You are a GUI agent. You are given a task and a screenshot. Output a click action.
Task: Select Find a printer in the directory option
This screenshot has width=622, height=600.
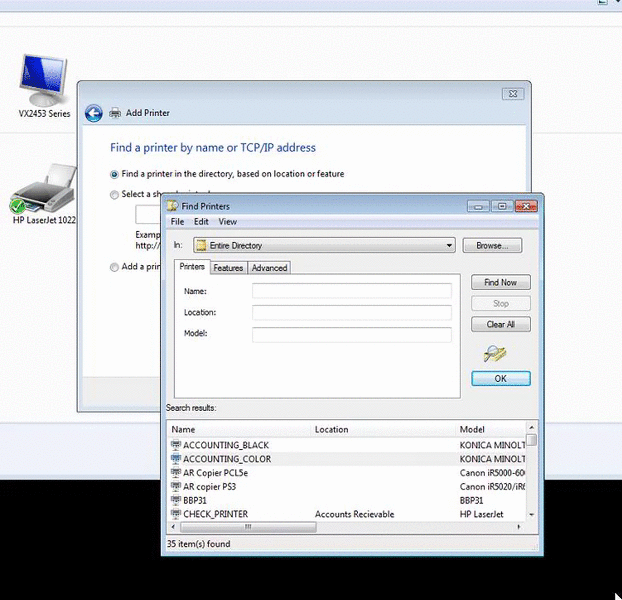pos(115,174)
